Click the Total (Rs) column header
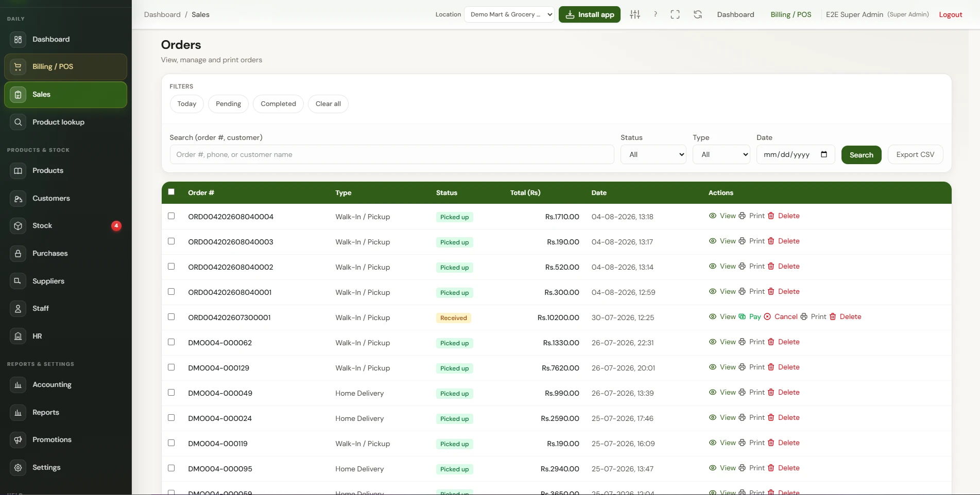 coord(525,192)
